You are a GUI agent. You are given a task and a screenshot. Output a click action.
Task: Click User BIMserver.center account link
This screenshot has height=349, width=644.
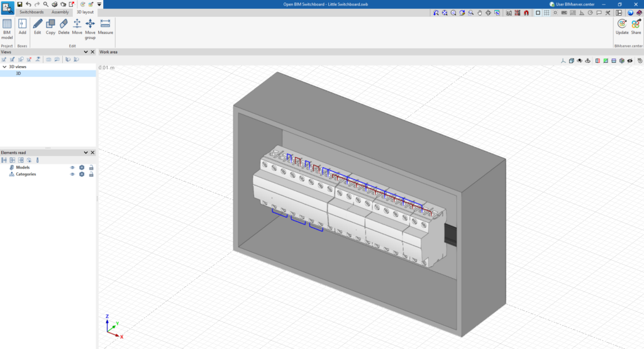(571, 4)
